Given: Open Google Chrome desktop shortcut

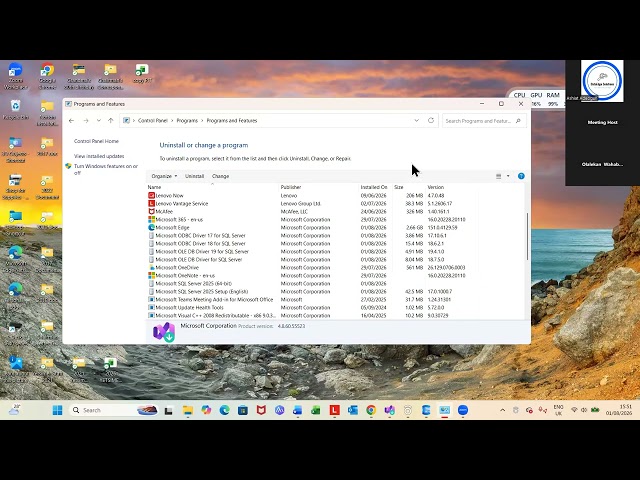Looking at the screenshot, I should click(x=47, y=76).
